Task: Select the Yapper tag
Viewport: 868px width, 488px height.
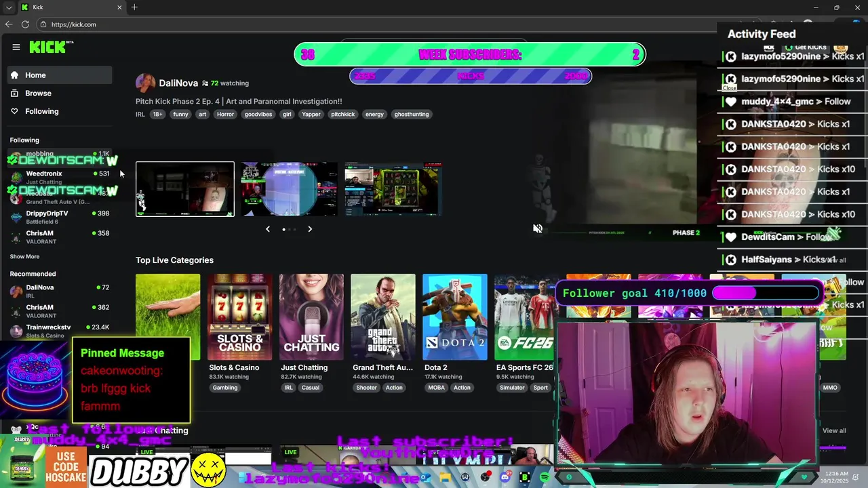Action: pos(311,115)
